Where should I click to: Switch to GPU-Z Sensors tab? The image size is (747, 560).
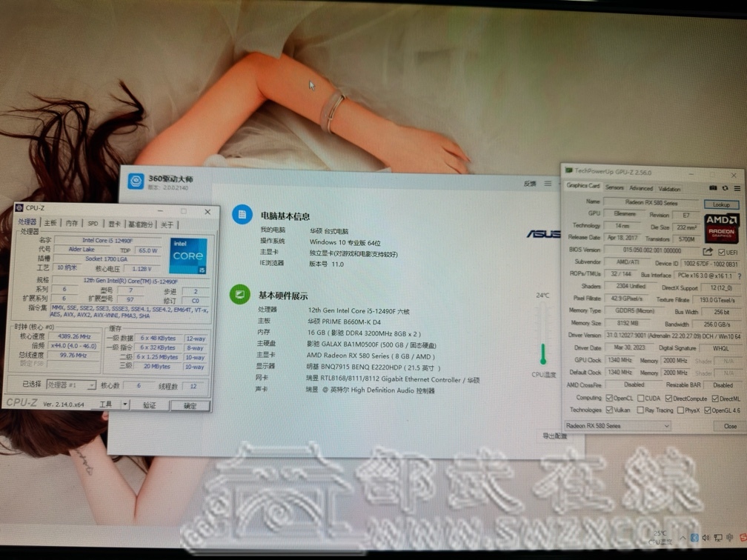(x=614, y=188)
